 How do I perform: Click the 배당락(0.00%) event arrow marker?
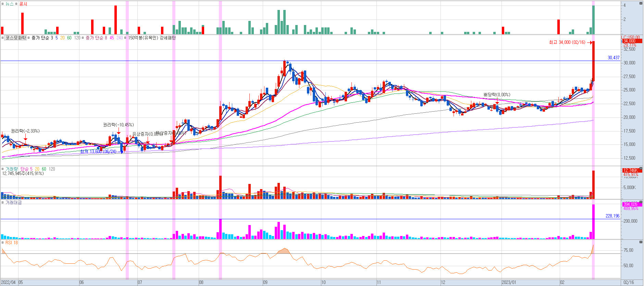click(x=497, y=101)
